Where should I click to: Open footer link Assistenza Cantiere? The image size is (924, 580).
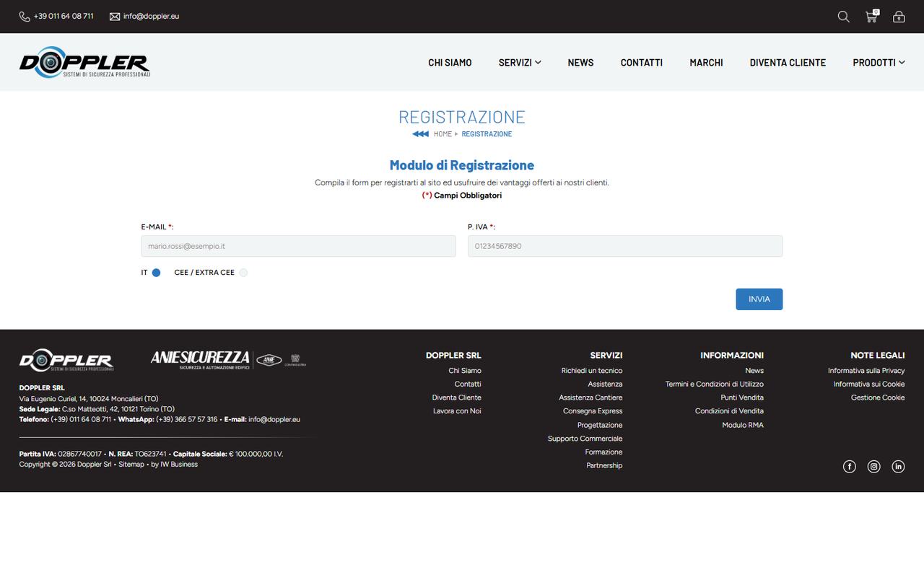point(590,397)
